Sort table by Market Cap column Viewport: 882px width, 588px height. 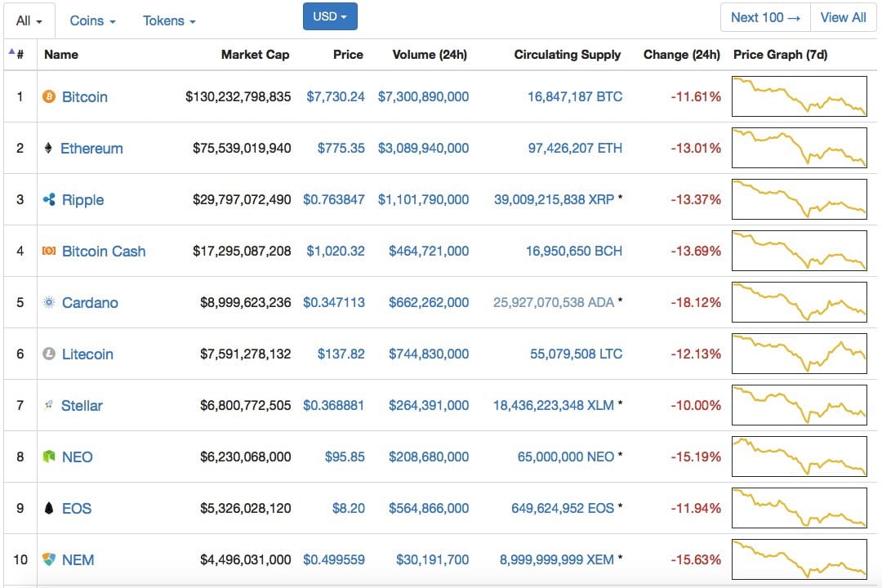coord(256,55)
